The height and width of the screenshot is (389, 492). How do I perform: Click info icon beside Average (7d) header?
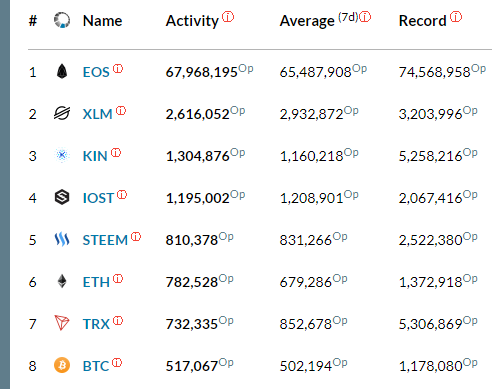point(365,16)
